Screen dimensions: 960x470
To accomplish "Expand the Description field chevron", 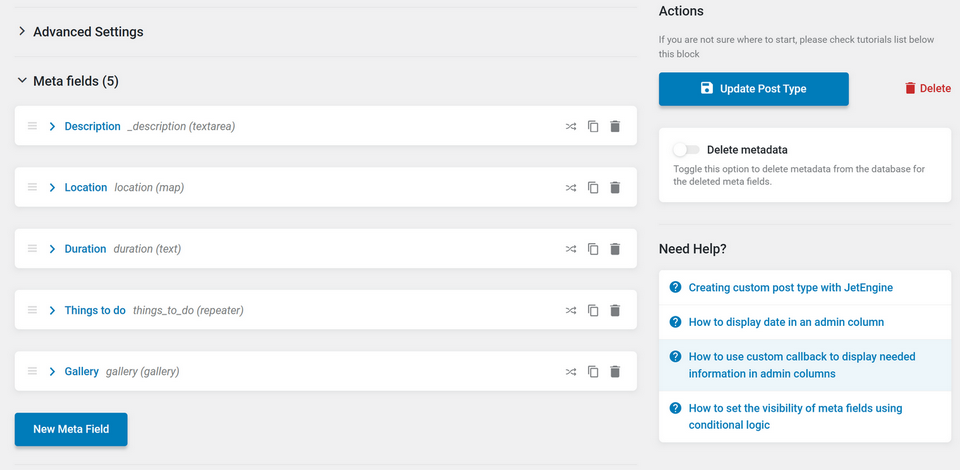I will pos(52,127).
